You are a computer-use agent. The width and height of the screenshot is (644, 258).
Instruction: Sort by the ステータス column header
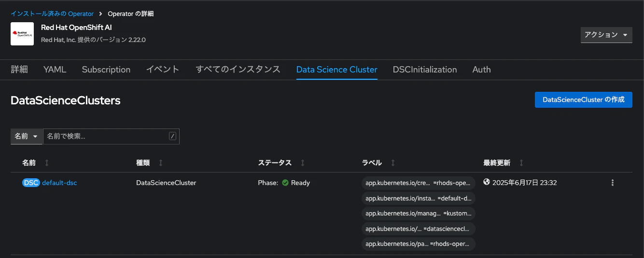(x=275, y=163)
